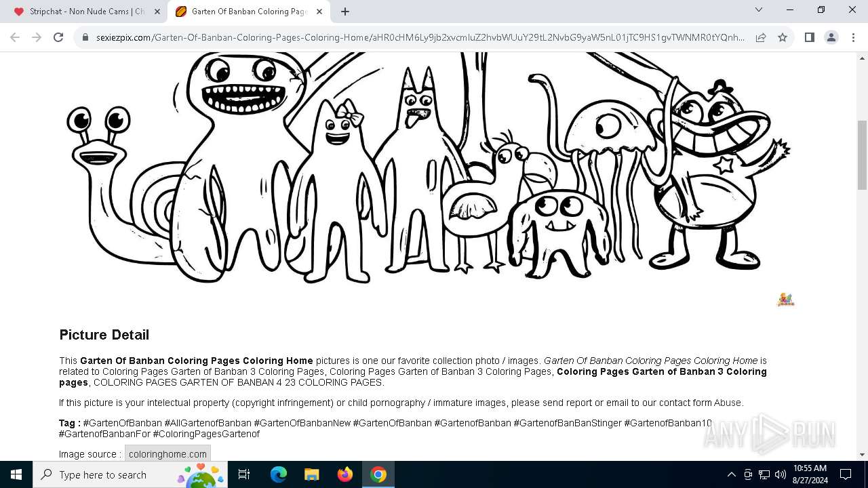The image size is (868, 488).
Task: Open the Chrome three-dot menu
Action: [853, 37]
